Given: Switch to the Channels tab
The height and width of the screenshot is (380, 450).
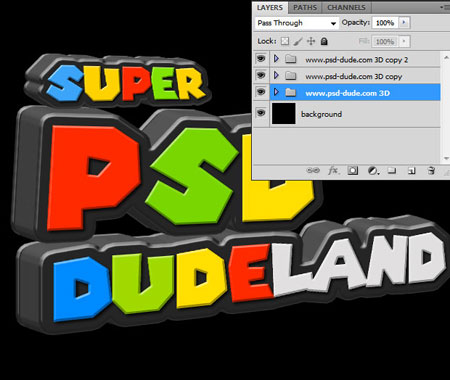Looking at the screenshot, I should tap(346, 7).
